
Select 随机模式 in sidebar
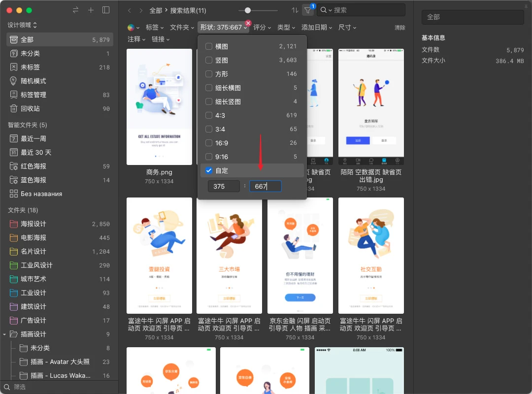tap(33, 81)
